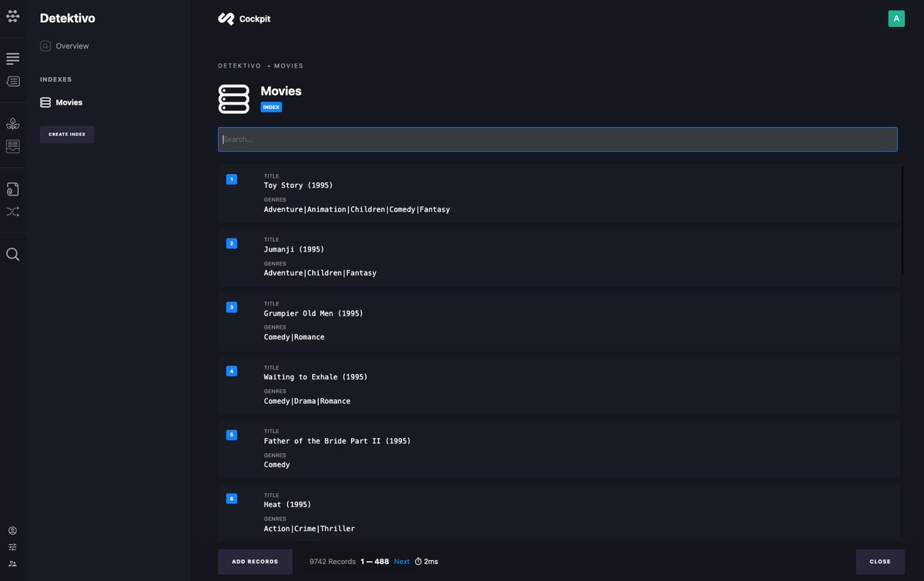Click record badge number 3
This screenshot has width=924, height=581.
tap(232, 307)
